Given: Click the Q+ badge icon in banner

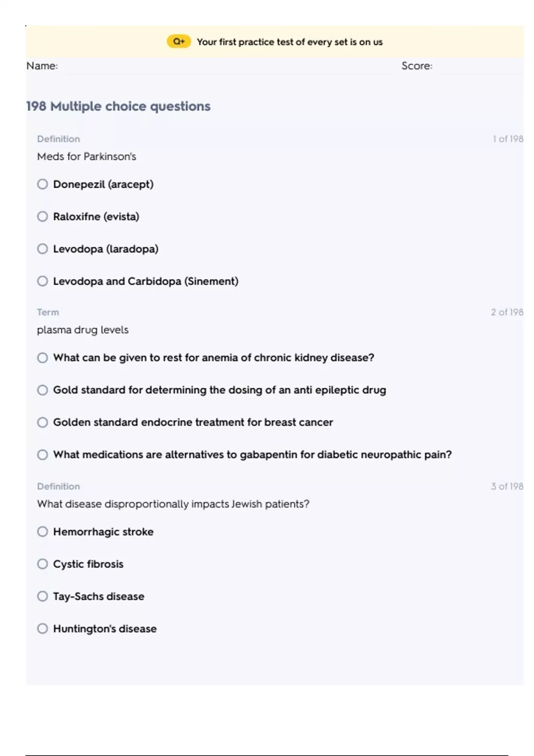Looking at the screenshot, I should coord(178,42).
